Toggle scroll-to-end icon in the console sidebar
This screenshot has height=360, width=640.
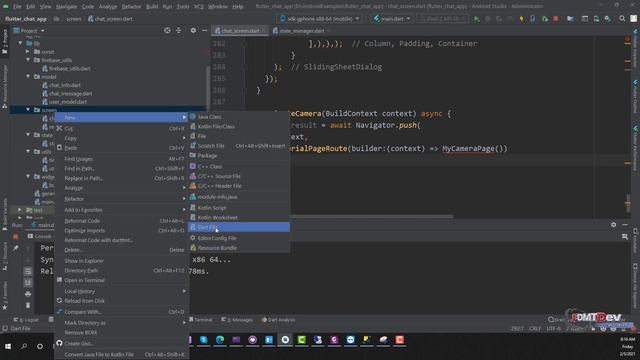point(28,282)
